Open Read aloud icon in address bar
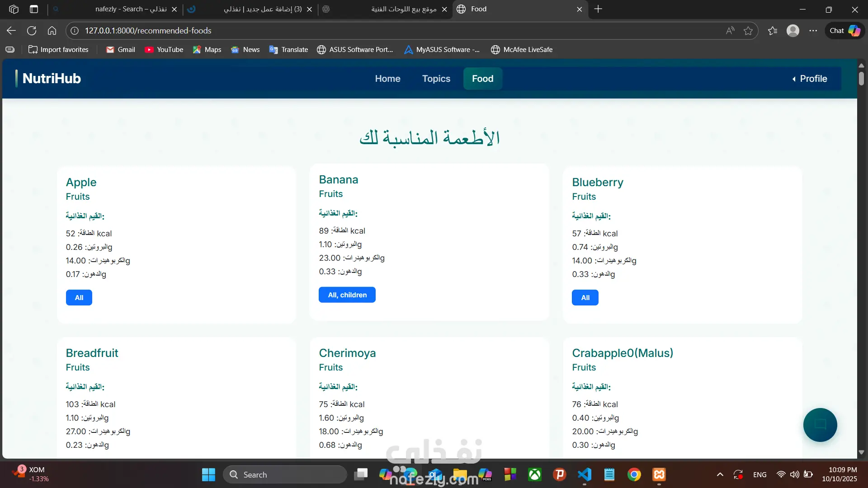 (730, 31)
